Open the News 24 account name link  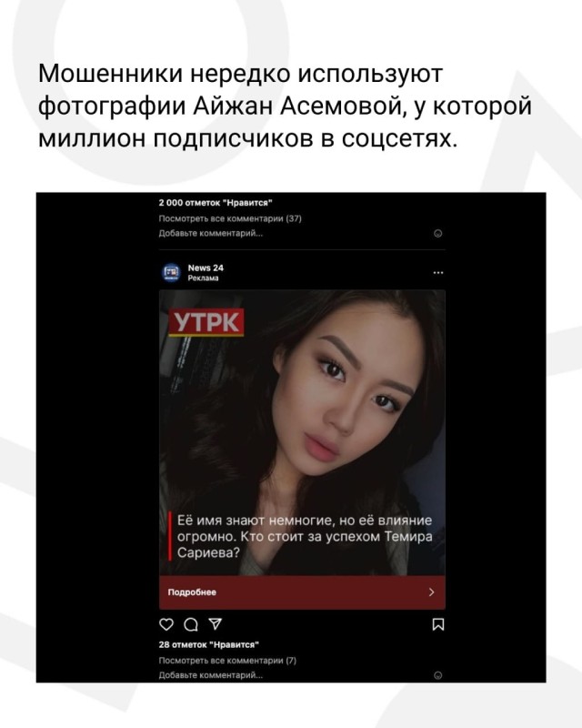point(206,268)
